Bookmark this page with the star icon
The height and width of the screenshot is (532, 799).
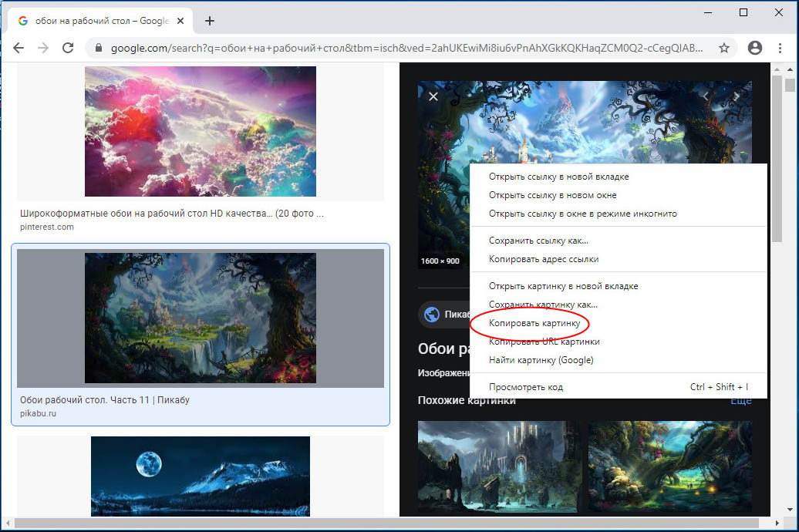point(723,48)
